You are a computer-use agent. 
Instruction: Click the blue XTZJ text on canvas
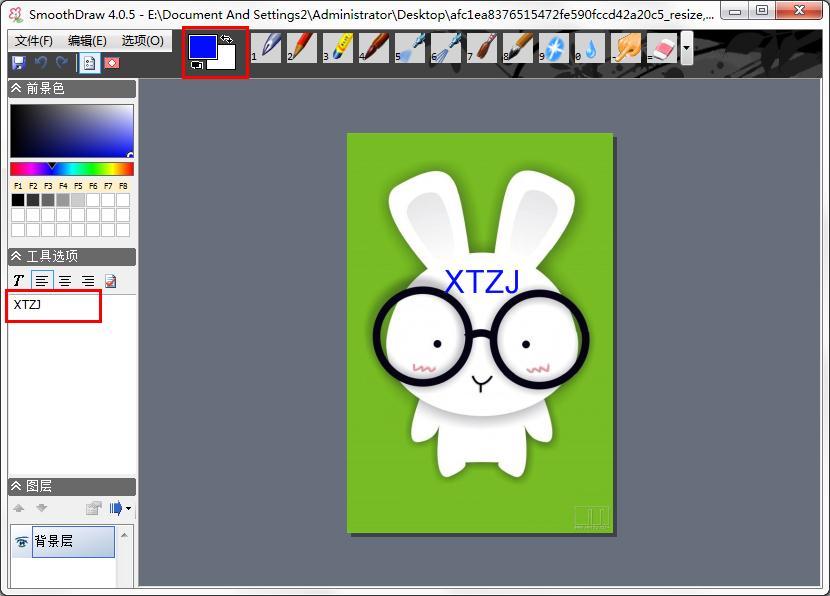(x=482, y=282)
